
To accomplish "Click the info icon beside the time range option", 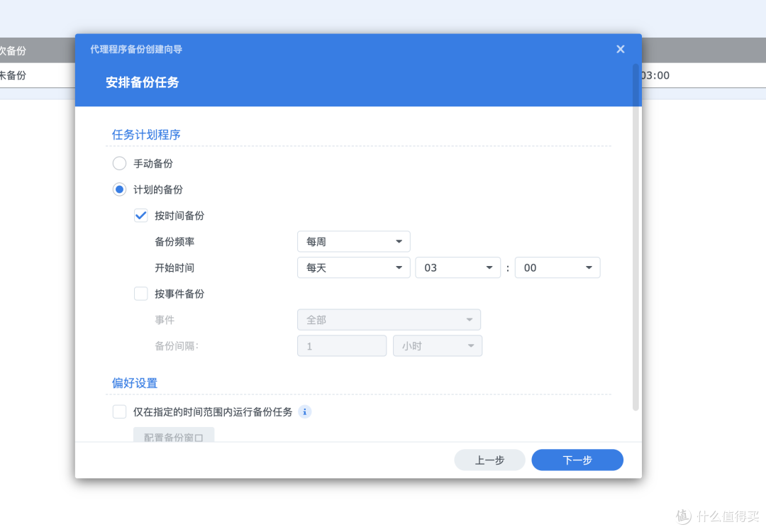I will (304, 412).
